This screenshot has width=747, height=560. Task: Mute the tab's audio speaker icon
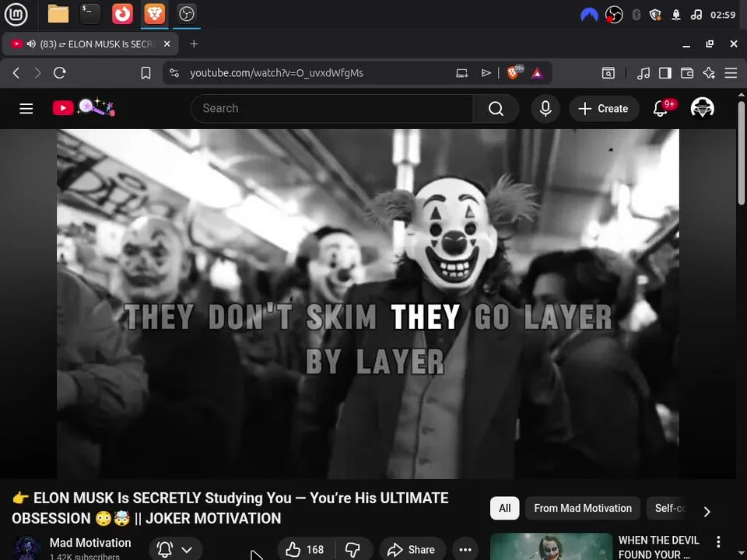point(31,44)
